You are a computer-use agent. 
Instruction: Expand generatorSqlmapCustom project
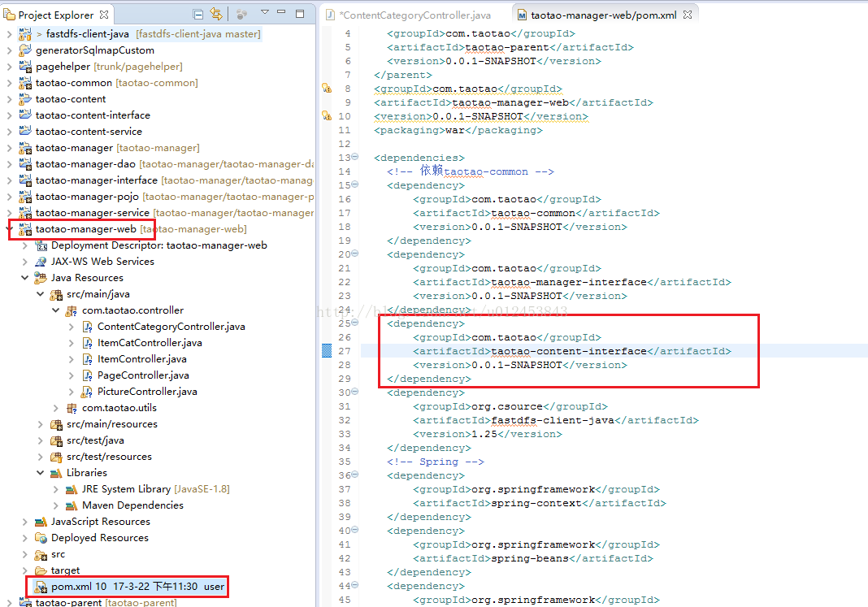[9, 50]
